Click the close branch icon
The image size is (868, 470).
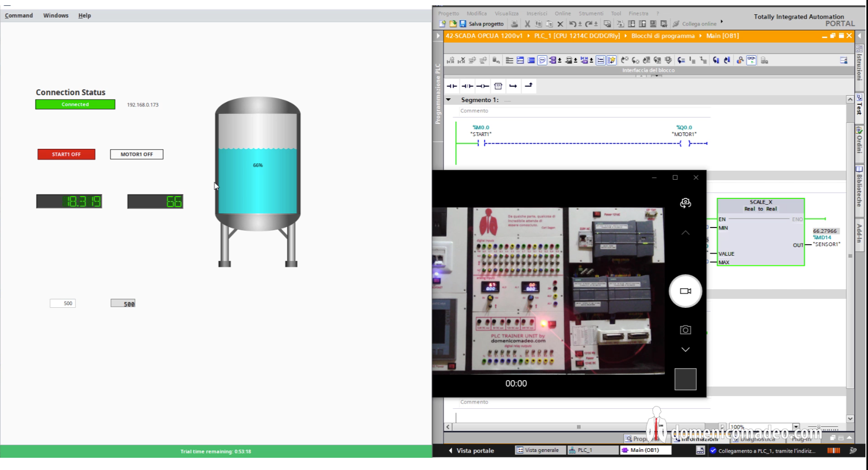(529, 85)
